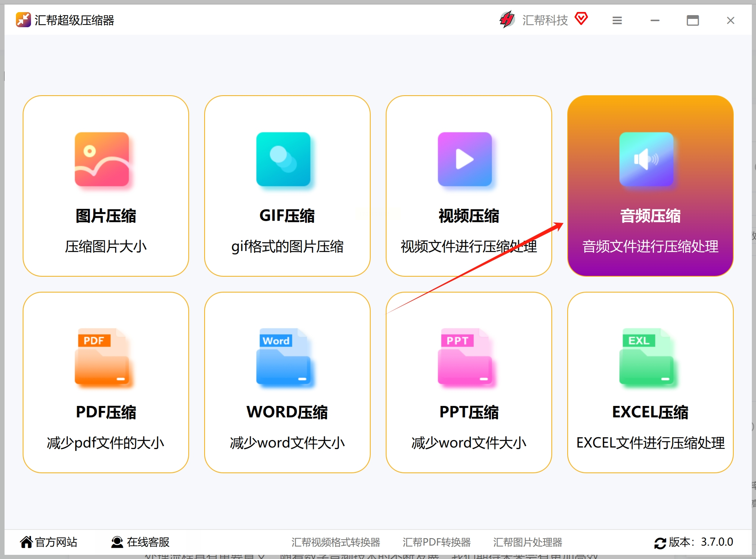
Task: Choose the PDF压缩 orange folder icon
Action: point(102,356)
